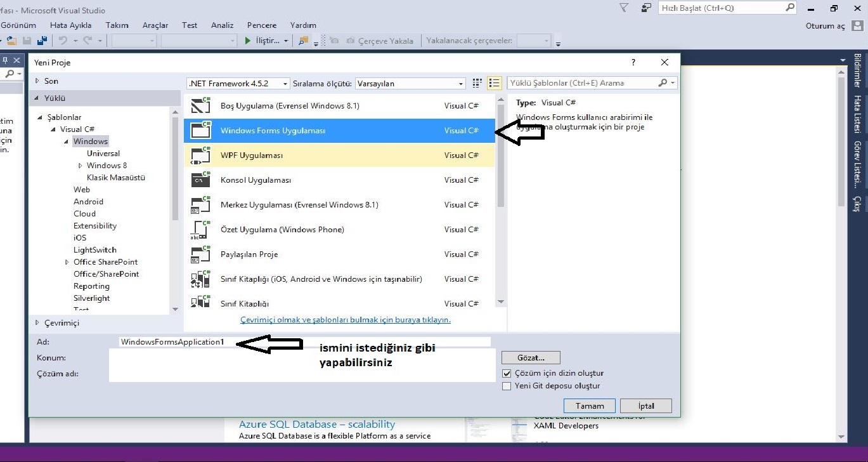Click the Tamam button
Image resolution: width=868 pixels, height=462 pixels.
590,406
